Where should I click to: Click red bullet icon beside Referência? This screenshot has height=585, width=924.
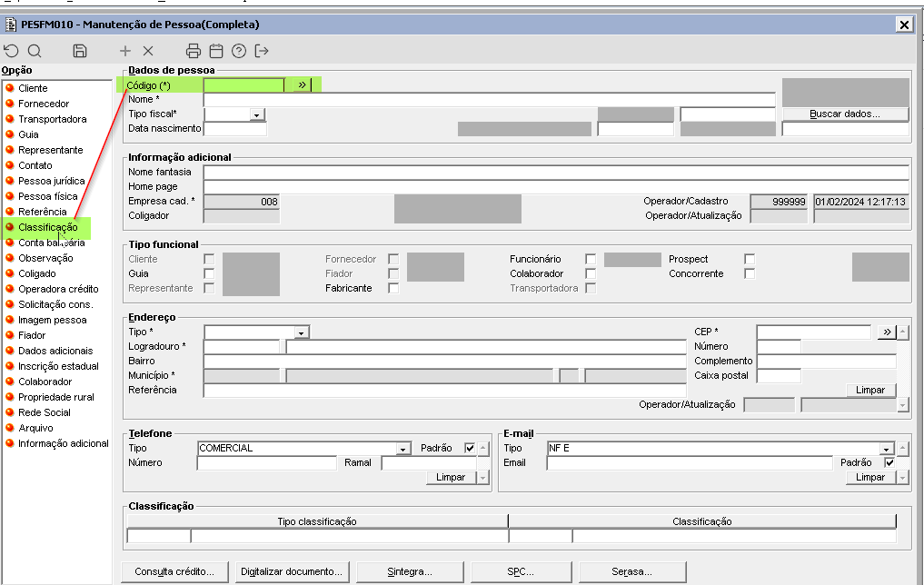pos(10,212)
